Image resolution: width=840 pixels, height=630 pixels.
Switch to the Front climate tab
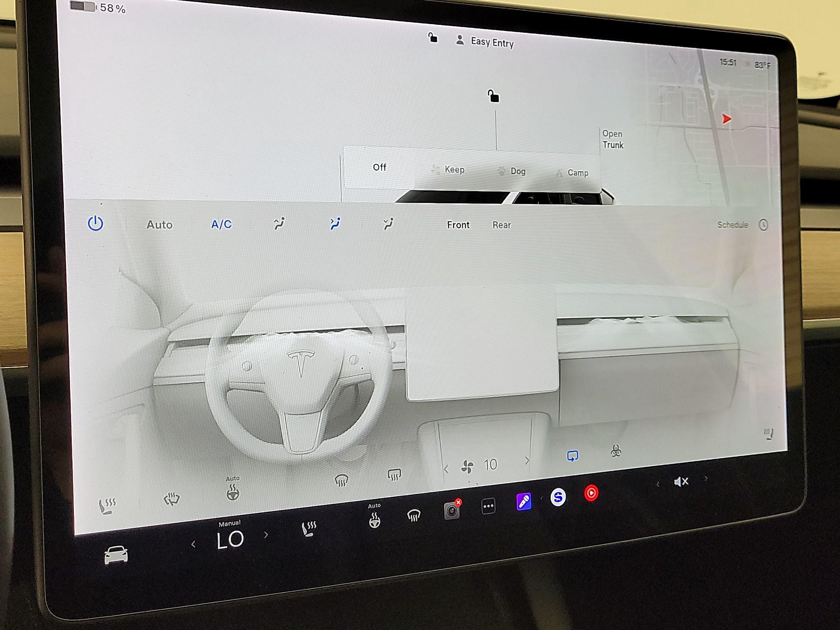(458, 225)
